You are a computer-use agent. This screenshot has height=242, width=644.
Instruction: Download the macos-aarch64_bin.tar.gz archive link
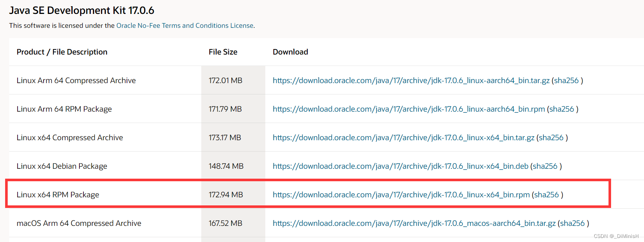tap(414, 223)
